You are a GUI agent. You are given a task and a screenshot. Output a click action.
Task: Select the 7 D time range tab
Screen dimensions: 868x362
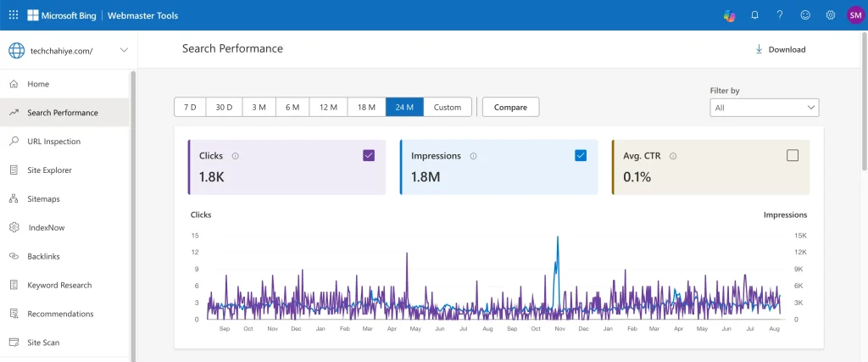[x=190, y=107]
